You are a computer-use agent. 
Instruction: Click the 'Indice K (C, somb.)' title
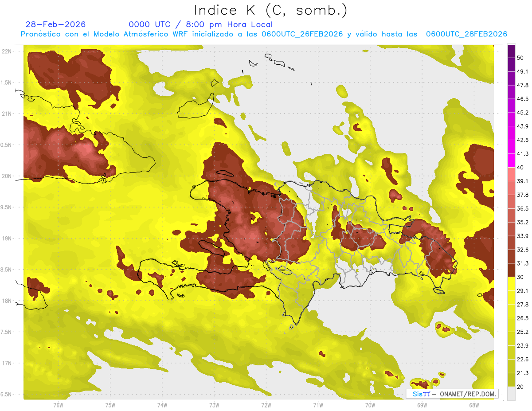(x=270, y=10)
